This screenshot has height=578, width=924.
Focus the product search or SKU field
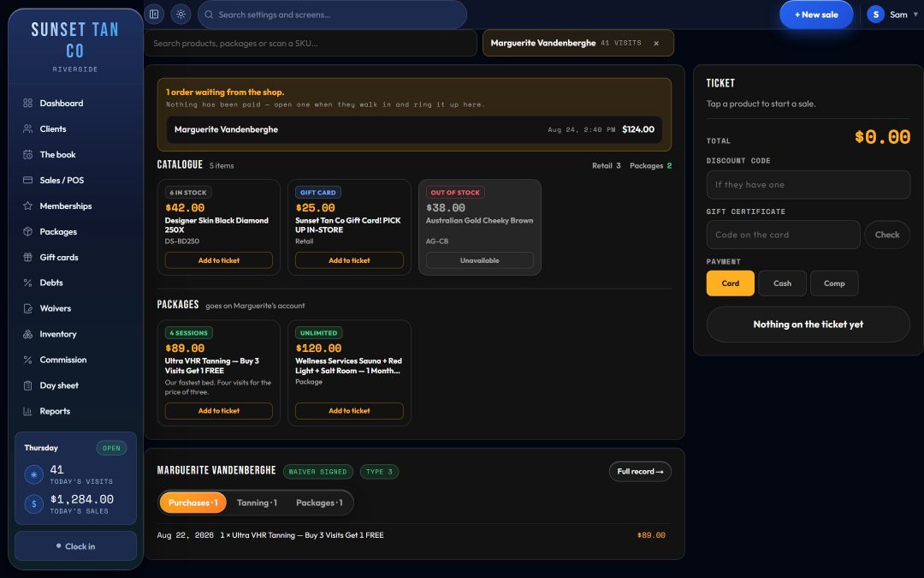311,43
